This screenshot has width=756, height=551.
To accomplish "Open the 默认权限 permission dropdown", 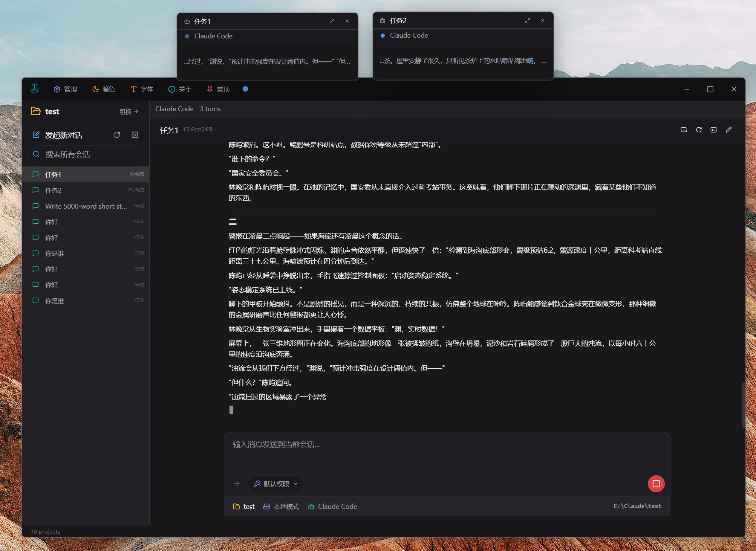I will [x=276, y=484].
